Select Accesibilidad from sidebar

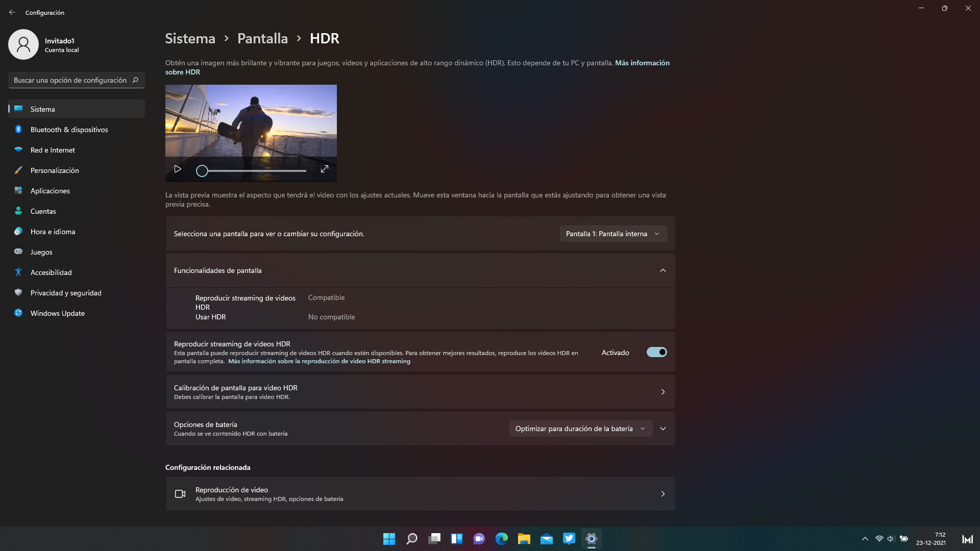pyautogui.click(x=51, y=272)
